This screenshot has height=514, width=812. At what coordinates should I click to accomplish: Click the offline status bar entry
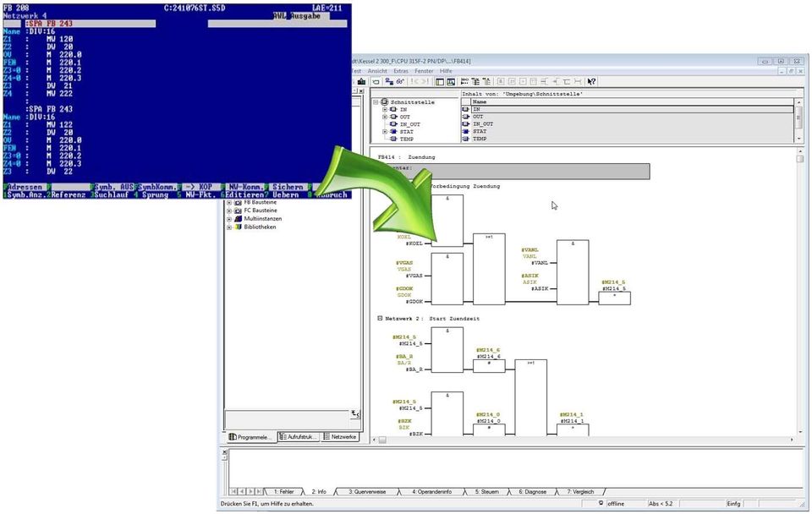point(617,504)
